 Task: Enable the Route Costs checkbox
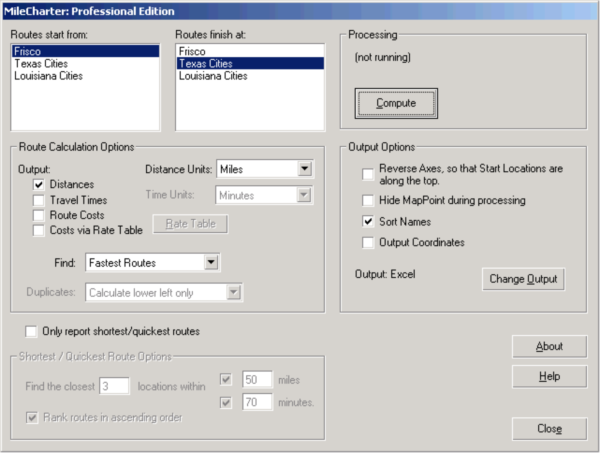tap(38, 215)
